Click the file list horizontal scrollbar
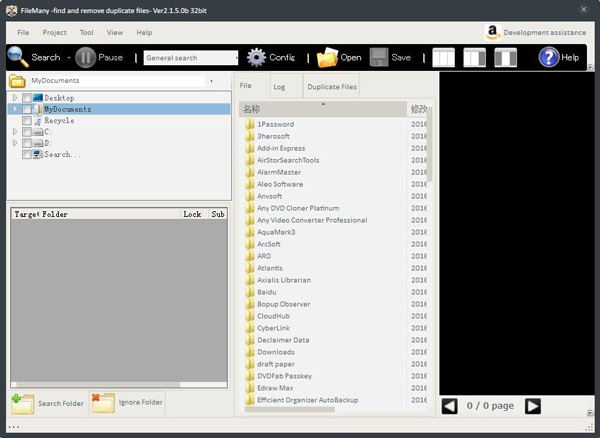The height and width of the screenshot is (438, 600). [289, 409]
